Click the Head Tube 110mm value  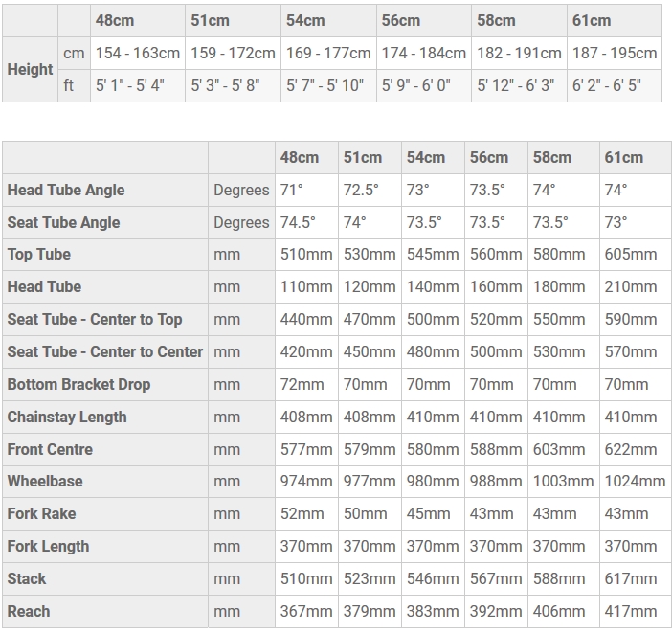tap(306, 287)
